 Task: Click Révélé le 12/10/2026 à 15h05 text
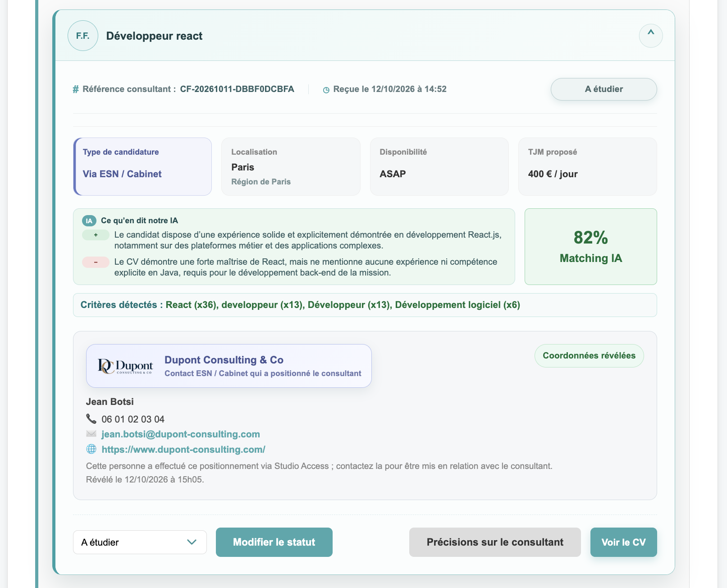[x=145, y=479]
